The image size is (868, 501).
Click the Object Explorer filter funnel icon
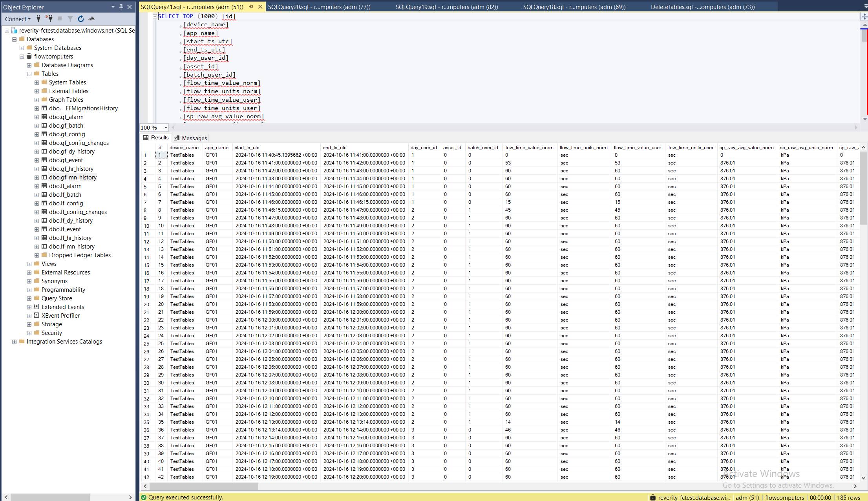70,18
